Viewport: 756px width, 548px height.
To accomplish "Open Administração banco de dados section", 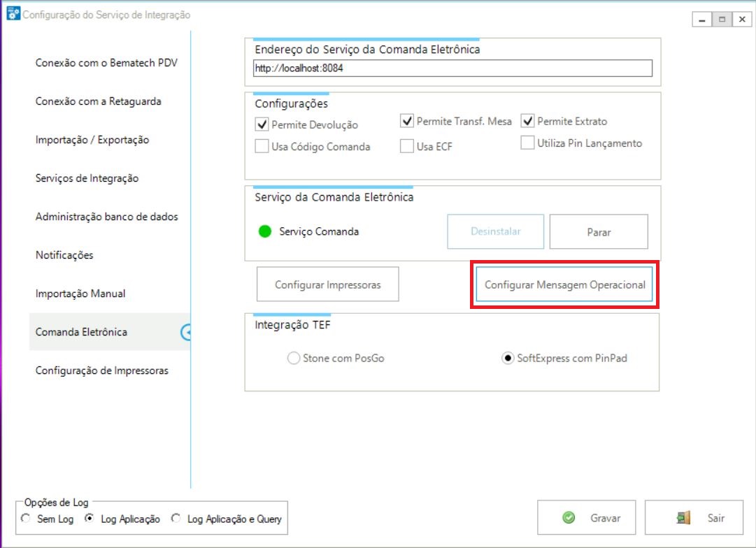I will (106, 217).
